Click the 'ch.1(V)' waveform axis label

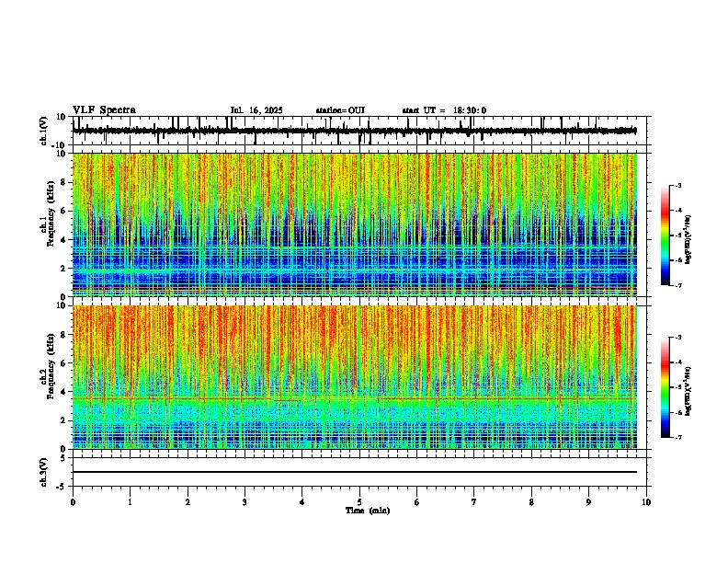(x=44, y=131)
